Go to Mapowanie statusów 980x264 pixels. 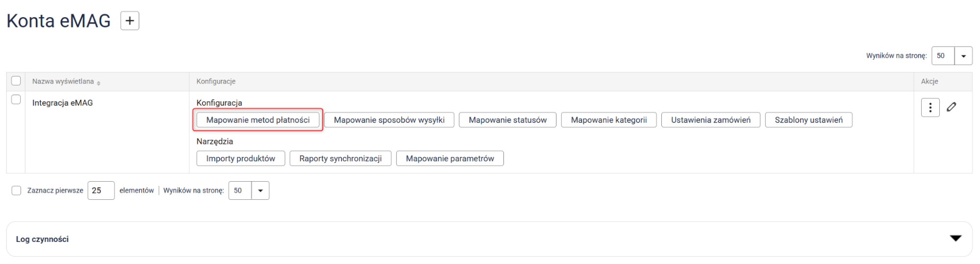[507, 120]
